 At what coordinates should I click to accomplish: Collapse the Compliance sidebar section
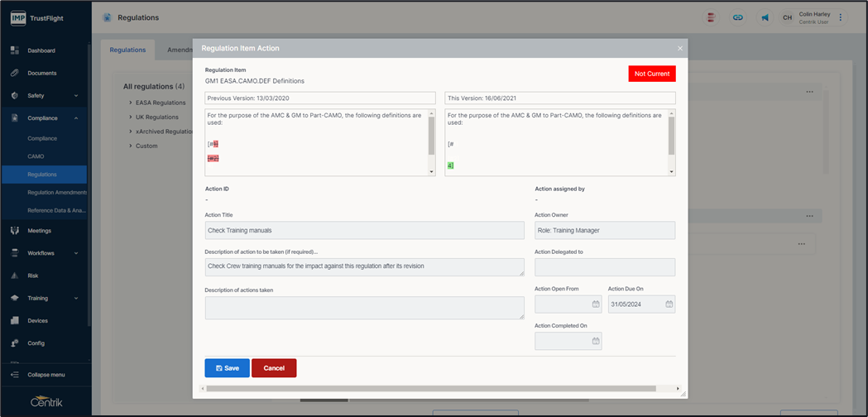click(x=76, y=118)
